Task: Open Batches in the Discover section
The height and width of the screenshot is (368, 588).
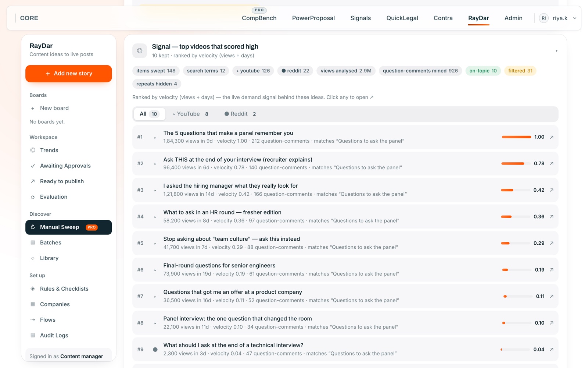Action: 68,243
